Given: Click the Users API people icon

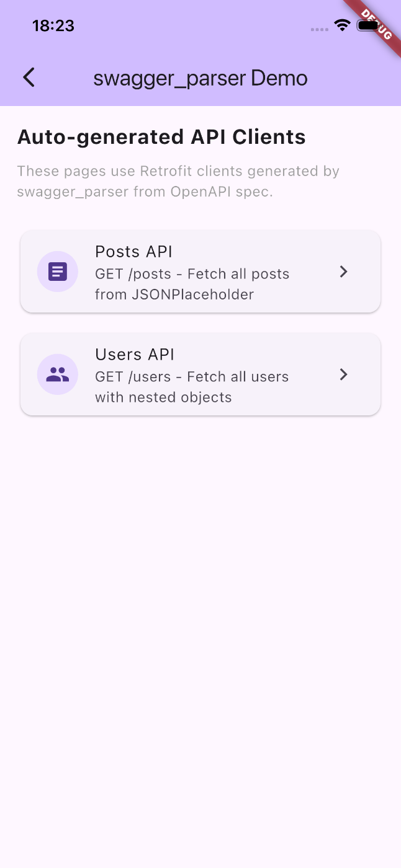Looking at the screenshot, I should tap(58, 374).
